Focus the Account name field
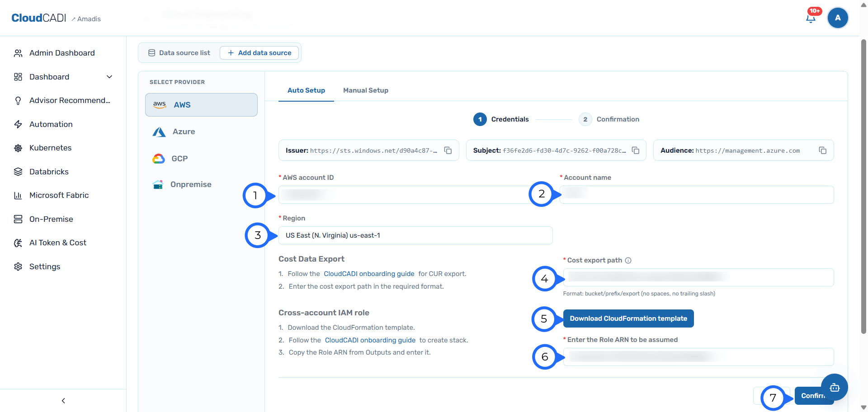Screen dimensions: 868x412 click(697, 195)
